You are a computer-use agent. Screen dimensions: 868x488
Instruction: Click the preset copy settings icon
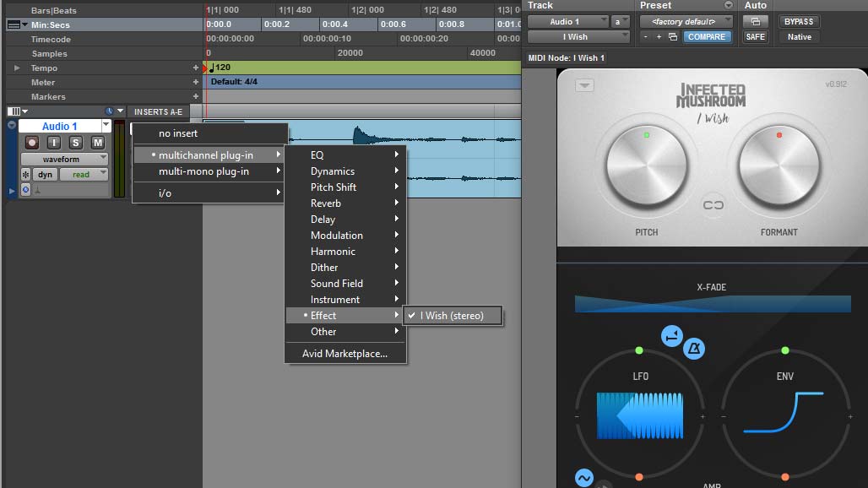pos(673,37)
